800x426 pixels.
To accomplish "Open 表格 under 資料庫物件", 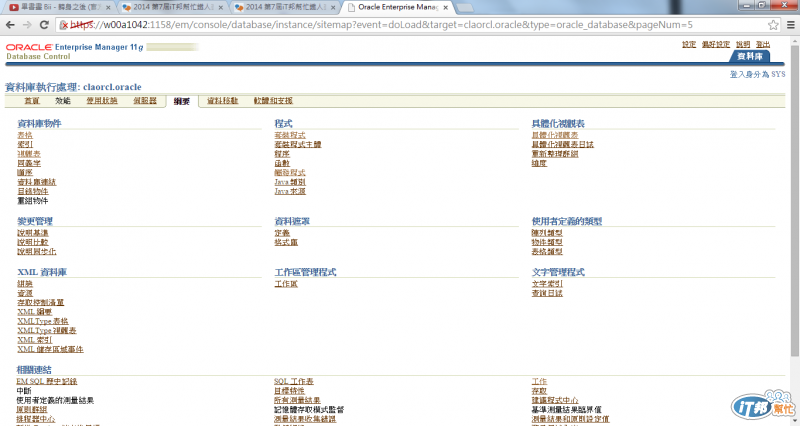I will click(25, 135).
